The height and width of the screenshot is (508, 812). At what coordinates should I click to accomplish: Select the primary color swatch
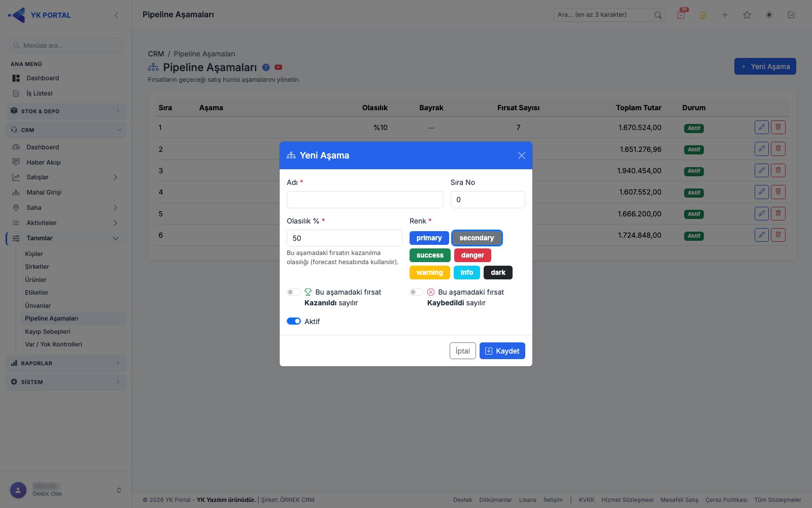point(429,238)
